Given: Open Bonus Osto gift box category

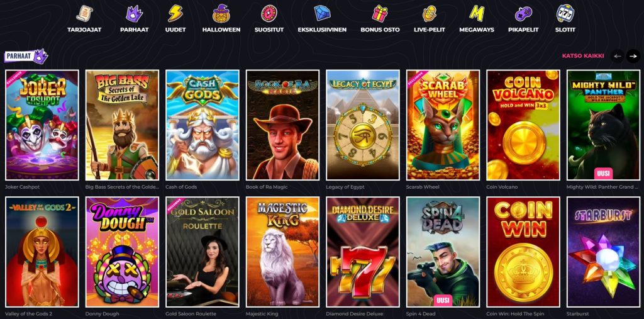Looking at the screenshot, I should (x=380, y=13).
